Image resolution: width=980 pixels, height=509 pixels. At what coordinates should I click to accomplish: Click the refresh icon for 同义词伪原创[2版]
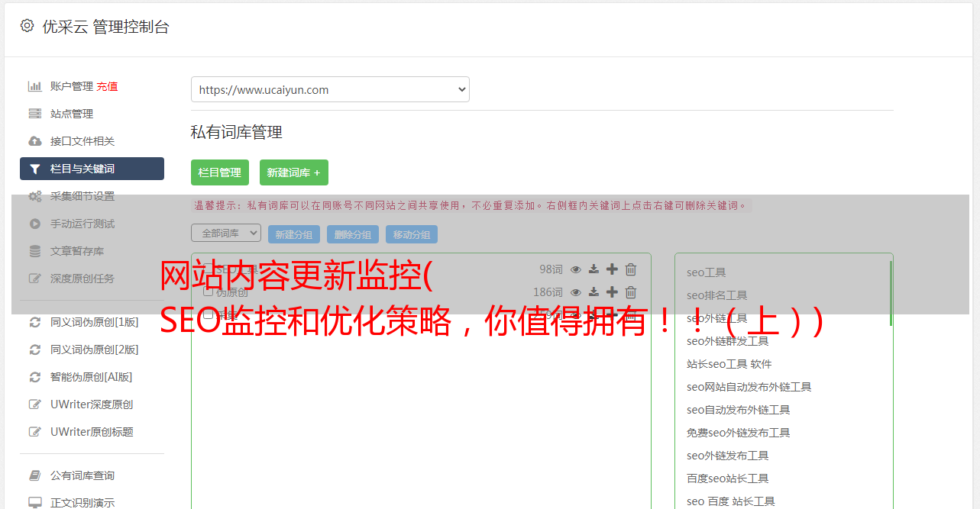(x=34, y=350)
